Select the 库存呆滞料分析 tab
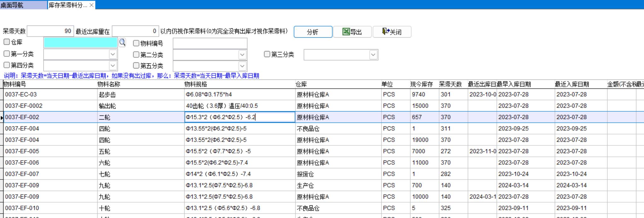This screenshot has width=644, height=218. coord(67,5)
